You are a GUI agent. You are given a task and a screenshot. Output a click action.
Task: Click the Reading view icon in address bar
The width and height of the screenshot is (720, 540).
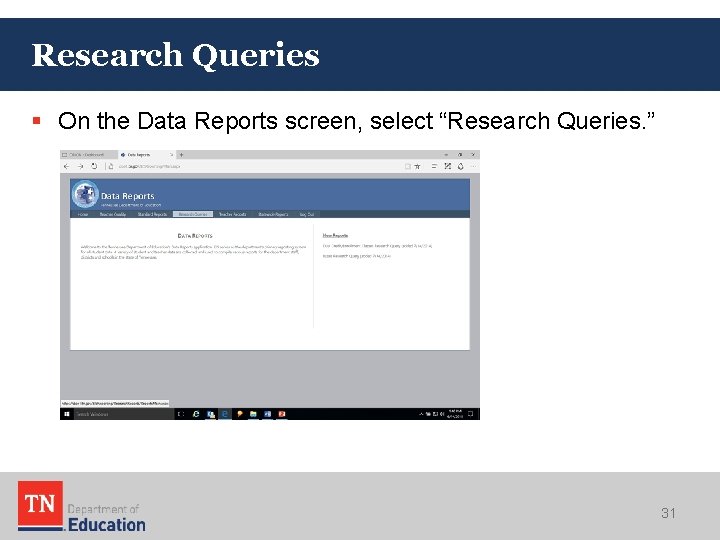(x=407, y=166)
